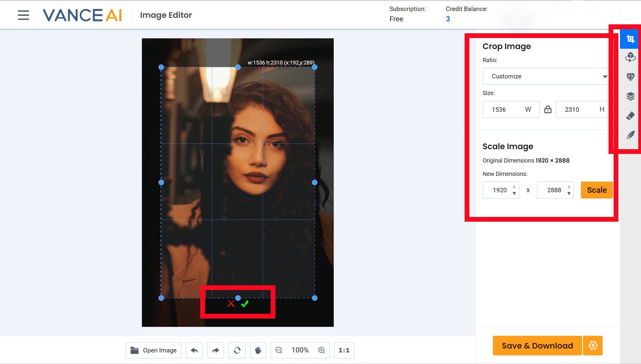Open the 3D rotate tool in the sidebar
This screenshot has height=364, width=641.
point(630,57)
